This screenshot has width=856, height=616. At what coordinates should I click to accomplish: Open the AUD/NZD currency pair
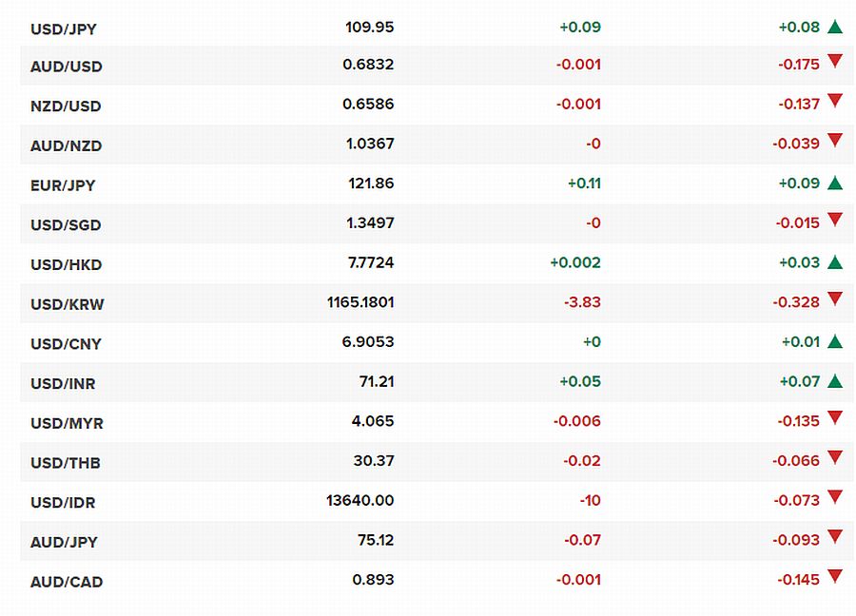pos(66,145)
